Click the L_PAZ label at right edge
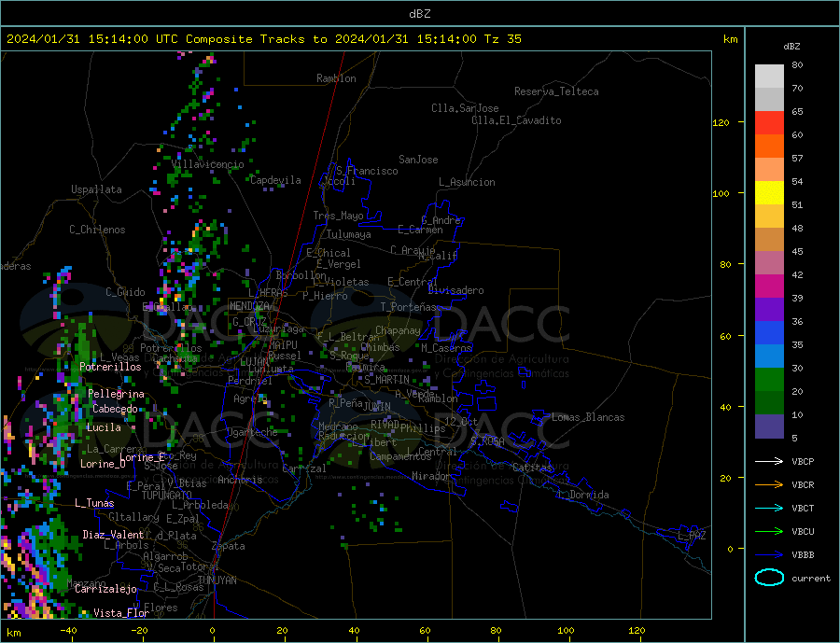Viewport: 840px width, 643px height. click(x=693, y=536)
